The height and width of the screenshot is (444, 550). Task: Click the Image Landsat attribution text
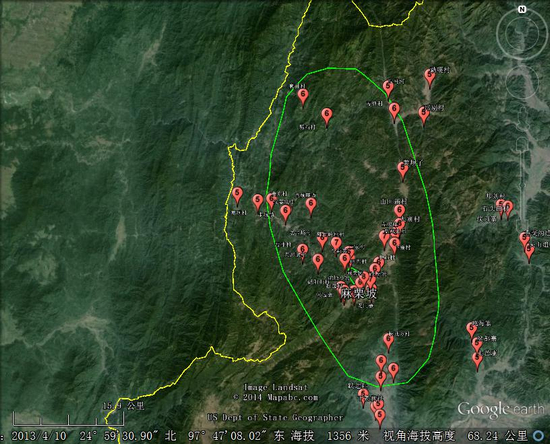tap(276, 387)
